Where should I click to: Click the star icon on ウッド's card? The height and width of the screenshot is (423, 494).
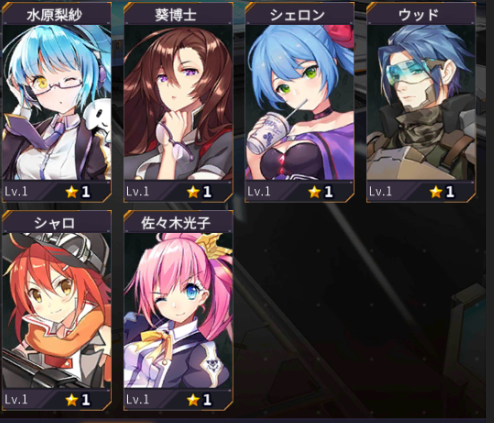436,192
